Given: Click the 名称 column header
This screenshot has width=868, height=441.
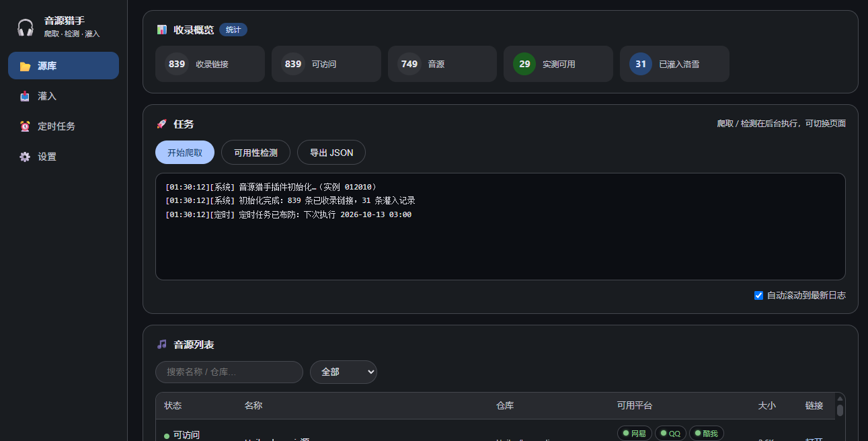Looking at the screenshot, I should point(253,406).
